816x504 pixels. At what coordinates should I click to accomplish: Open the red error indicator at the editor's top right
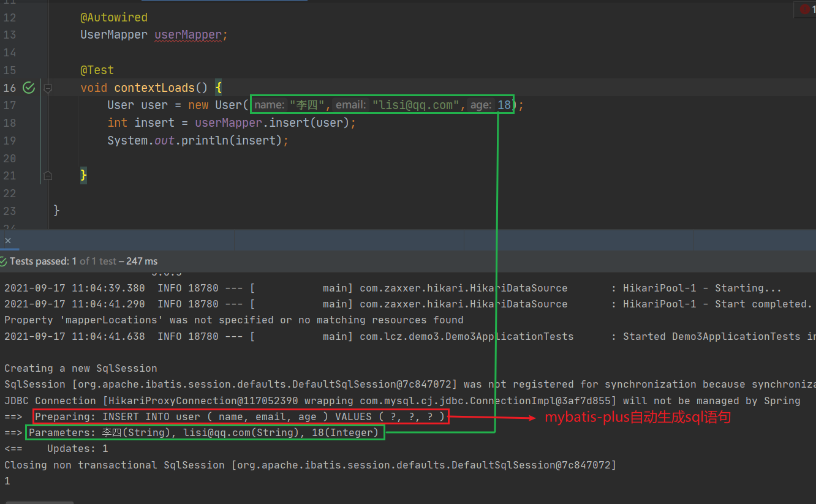pos(806,9)
